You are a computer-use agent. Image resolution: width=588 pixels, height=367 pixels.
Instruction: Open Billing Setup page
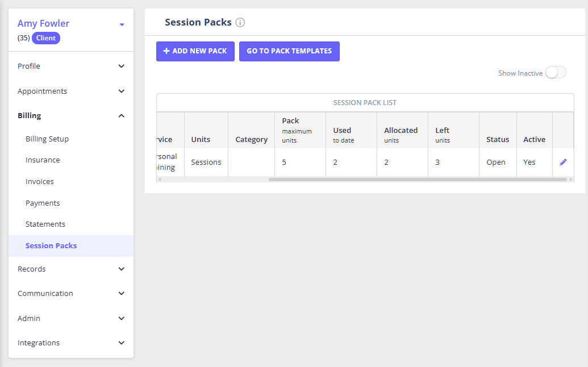pos(47,139)
